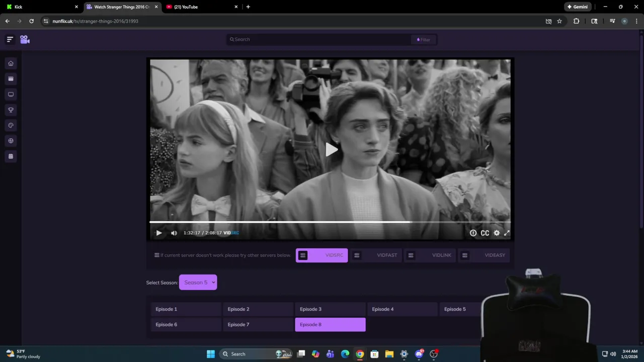
Task: Open File Explorer from the taskbar
Action: tap(389, 354)
